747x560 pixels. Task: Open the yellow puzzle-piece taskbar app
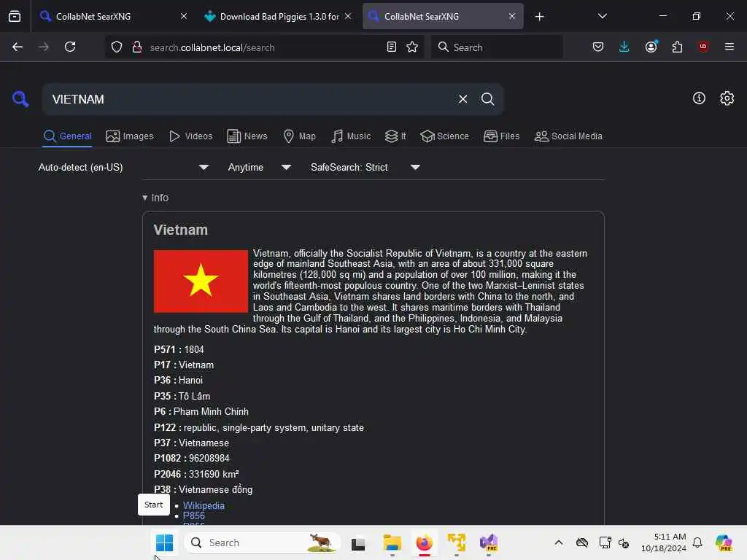[457, 542]
